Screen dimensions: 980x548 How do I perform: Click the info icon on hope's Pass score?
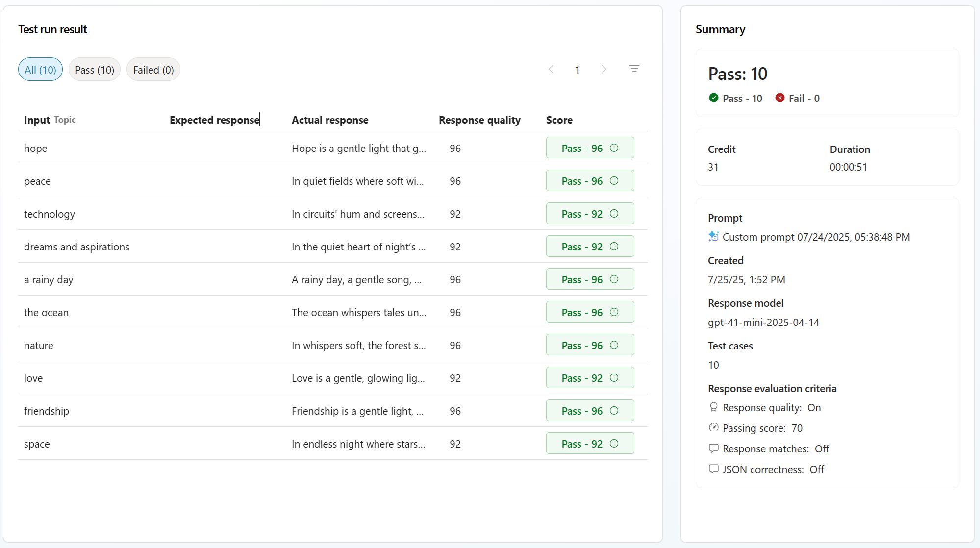pyautogui.click(x=614, y=148)
